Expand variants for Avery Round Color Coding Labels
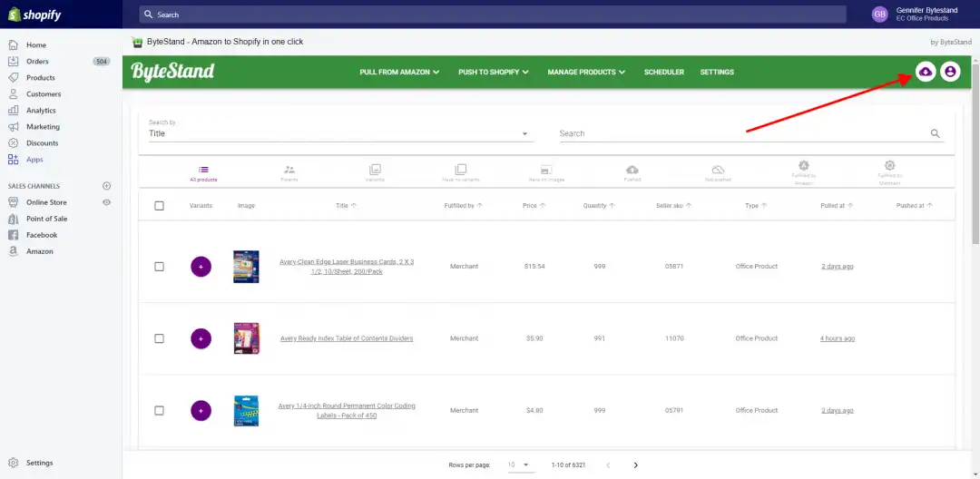The image size is (980, 479). 201,410
